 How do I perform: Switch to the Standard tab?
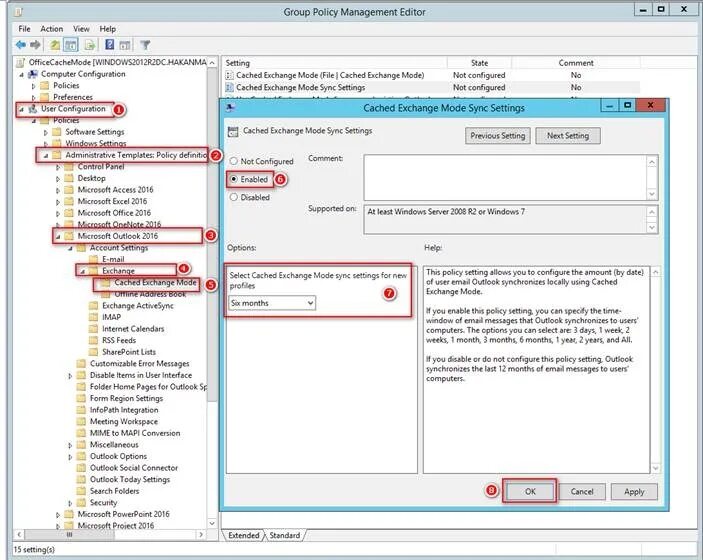(x=285, y=535)
